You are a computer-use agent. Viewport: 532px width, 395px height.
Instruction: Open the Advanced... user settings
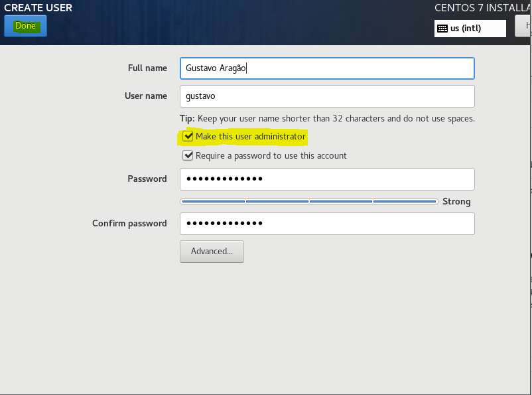pos(212,252)
